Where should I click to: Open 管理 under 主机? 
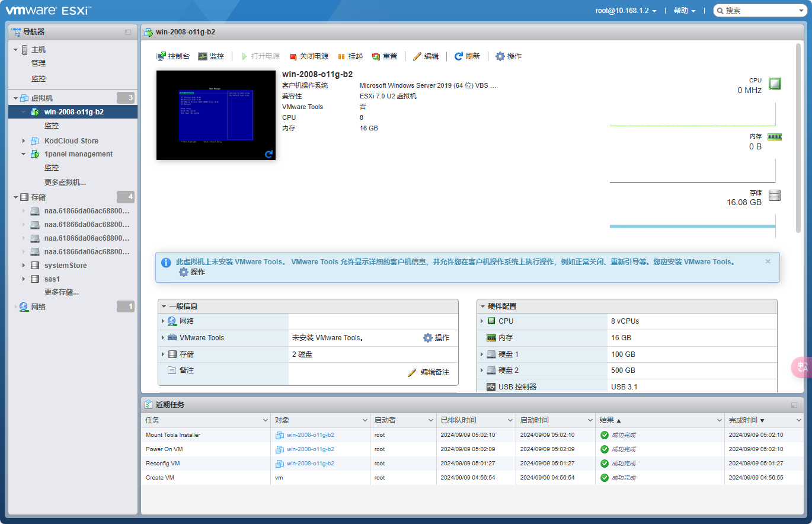click(x=39, y=63)
